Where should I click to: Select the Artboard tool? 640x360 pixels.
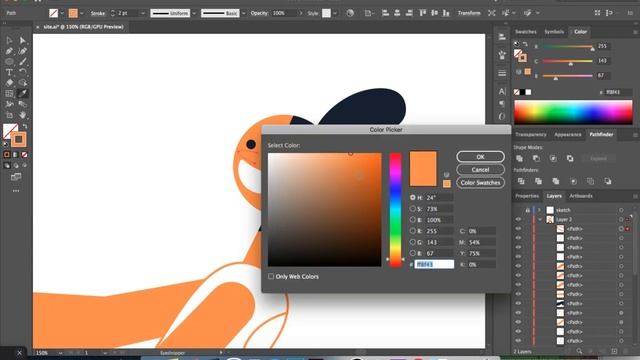(x=9, y=115)
